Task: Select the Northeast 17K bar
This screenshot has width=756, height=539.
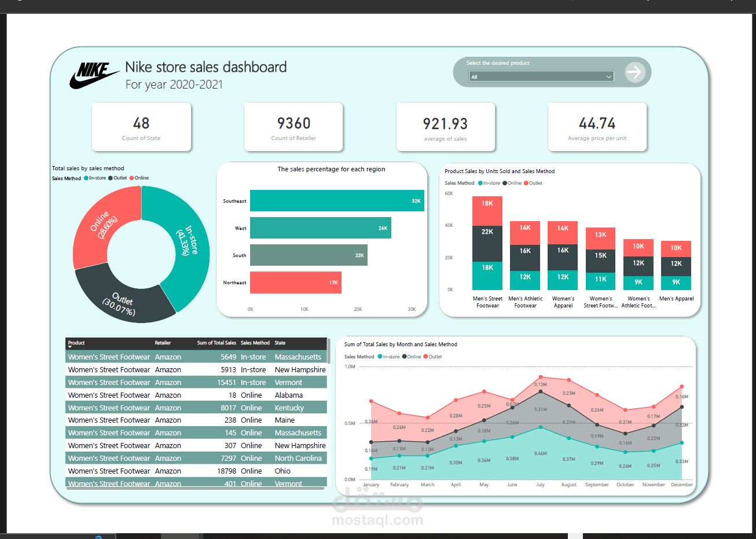Action: (296, 283)
